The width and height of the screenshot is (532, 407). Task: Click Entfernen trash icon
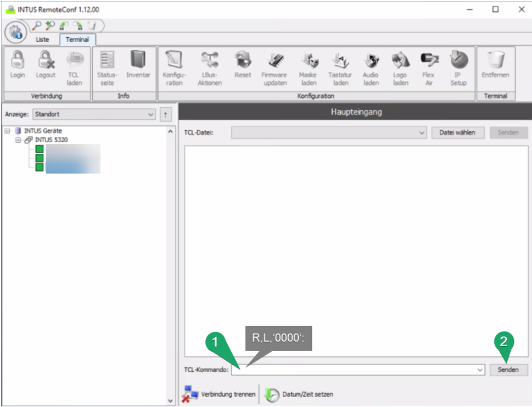(x=496, y=60)
